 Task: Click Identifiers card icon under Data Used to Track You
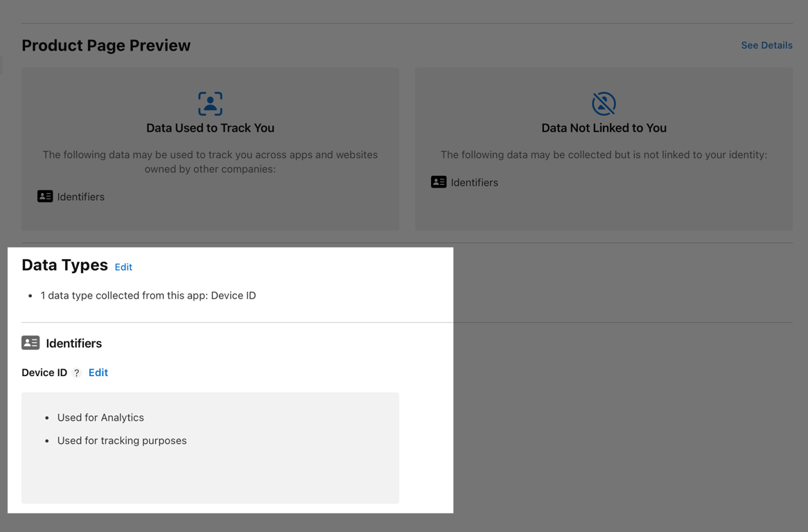point(45,196)
